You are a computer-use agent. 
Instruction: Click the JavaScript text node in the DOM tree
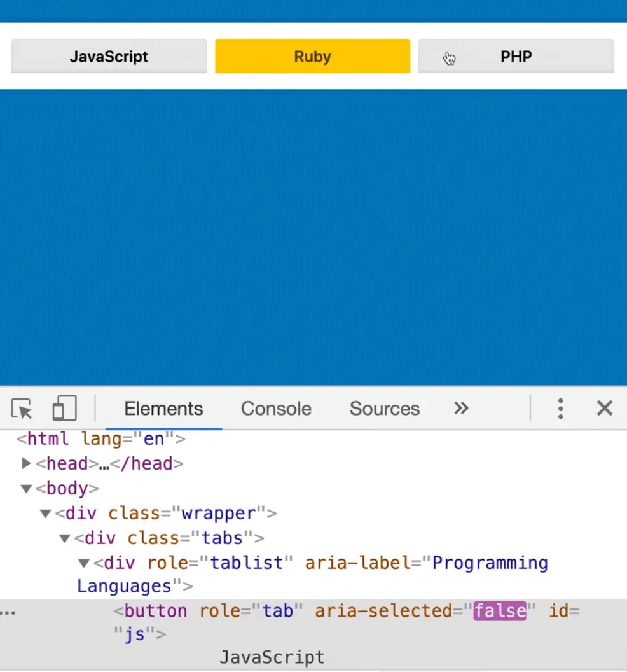tap(272, 657)
